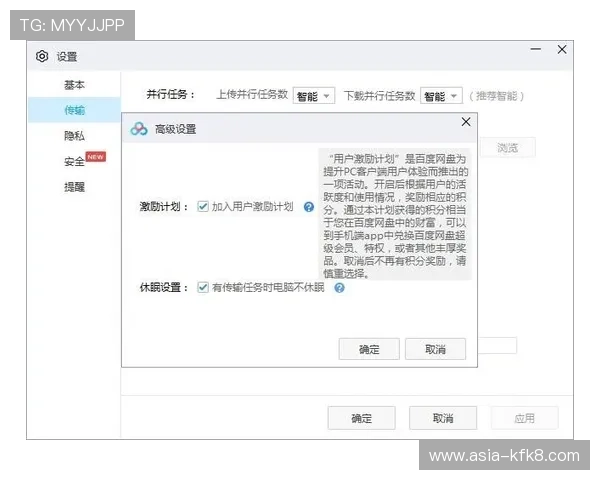Toggle 加入用户激励计划 checkbox
The height and width of the screenshot is (480, 600).
click(x=203, y=207)
